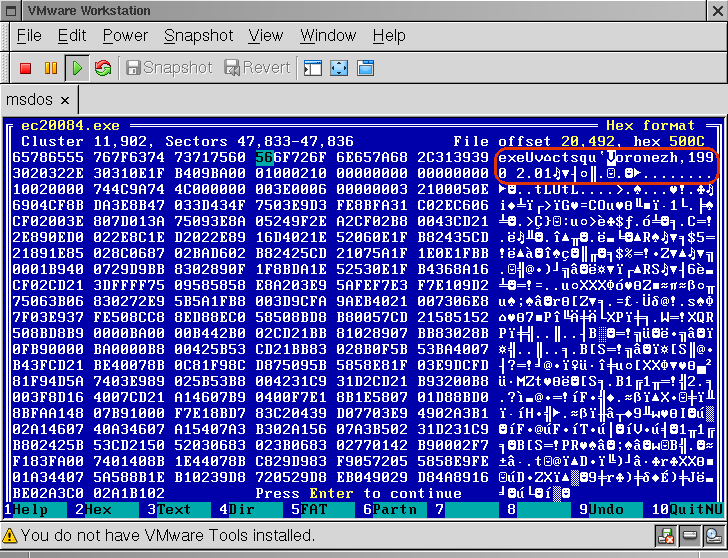The image size is (728, 558).
Task: Click hex word CF02CD21
Action: point(48,285)
